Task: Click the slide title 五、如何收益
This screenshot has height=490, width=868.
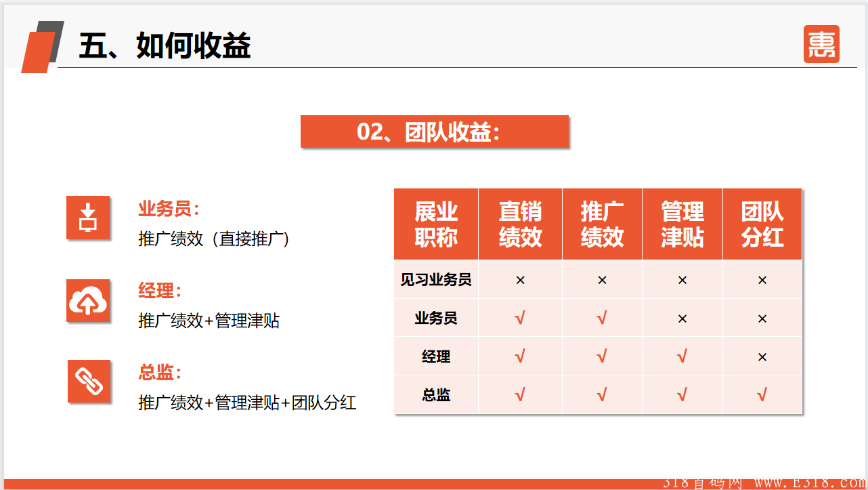Action: click(165, 46)
